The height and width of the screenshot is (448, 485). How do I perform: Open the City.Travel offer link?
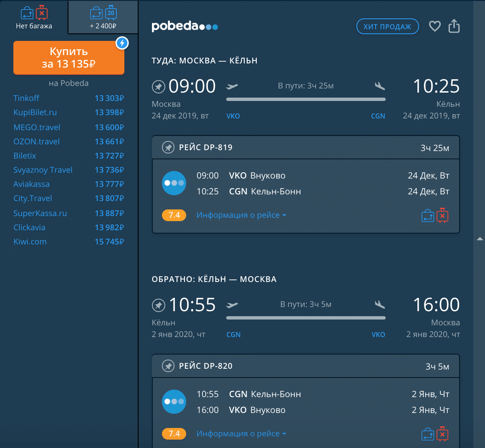[x=69, y=198]
